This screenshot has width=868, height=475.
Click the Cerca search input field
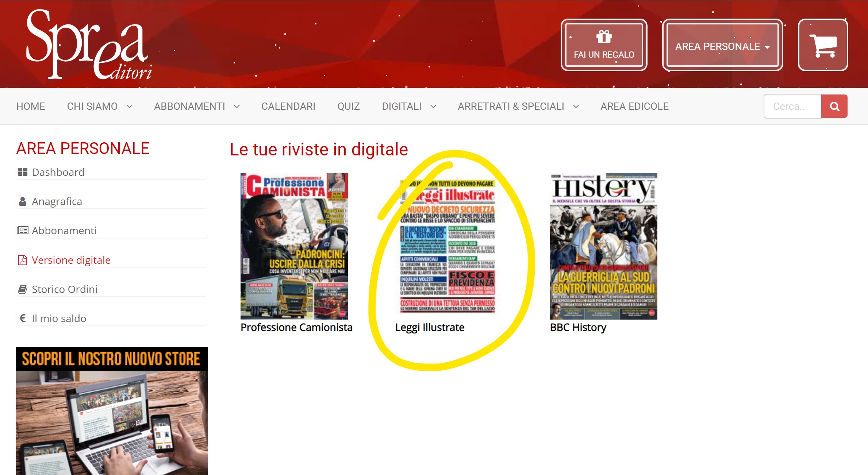click(792, 106)
